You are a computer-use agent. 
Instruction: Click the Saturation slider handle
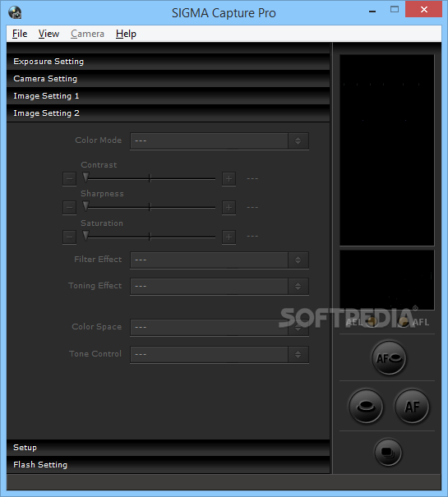[85, 236]
